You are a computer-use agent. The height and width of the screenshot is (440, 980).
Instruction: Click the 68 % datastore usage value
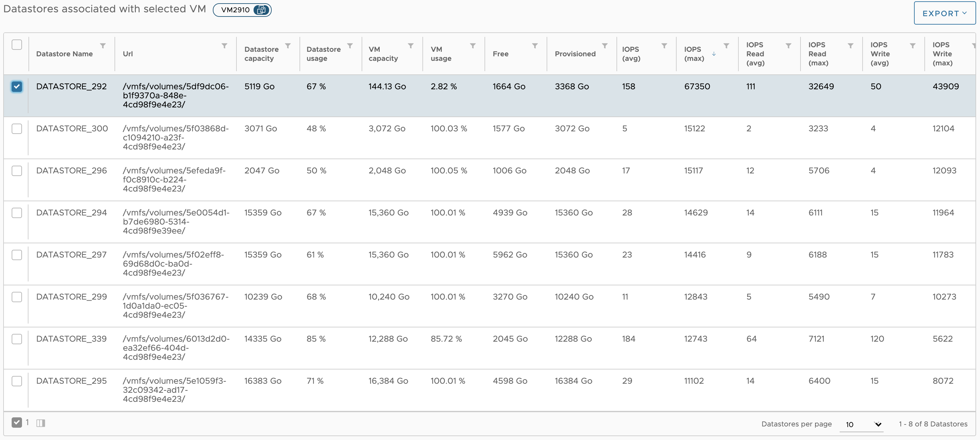(316, 297)
